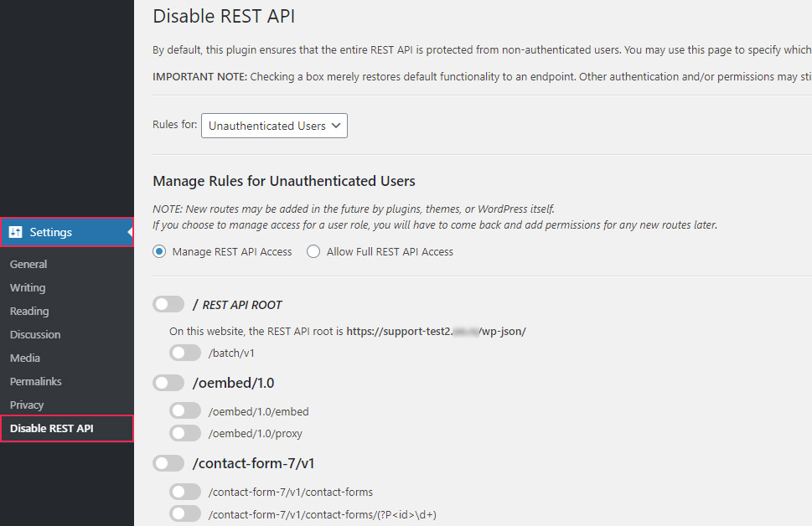Viewport: 812px width, 526px height.
Task: Select Disable REST API menu item
Action: (52, 428)
